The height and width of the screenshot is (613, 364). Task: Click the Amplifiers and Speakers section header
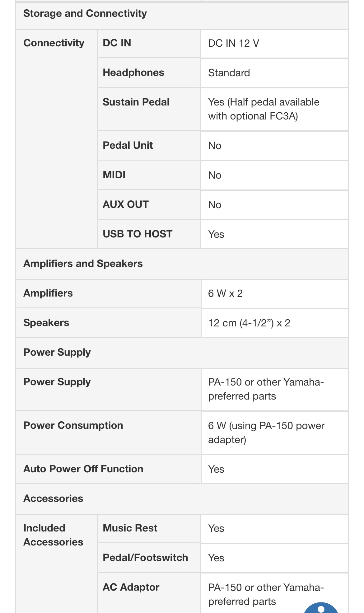pyautogui.click(x=83, y=264)
